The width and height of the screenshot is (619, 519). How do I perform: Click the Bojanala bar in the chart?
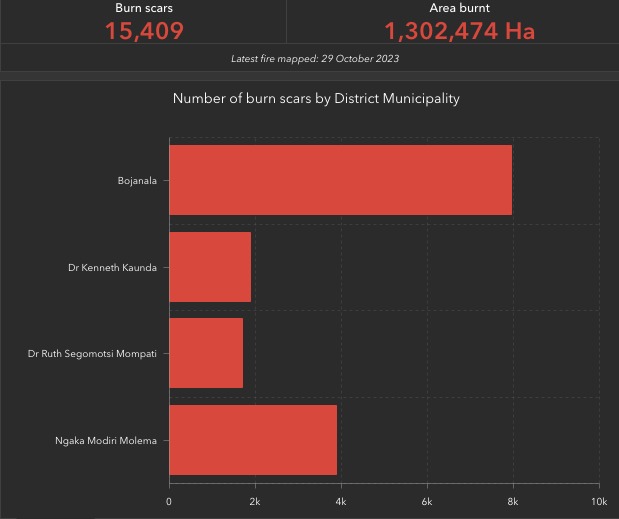point(340,180)
